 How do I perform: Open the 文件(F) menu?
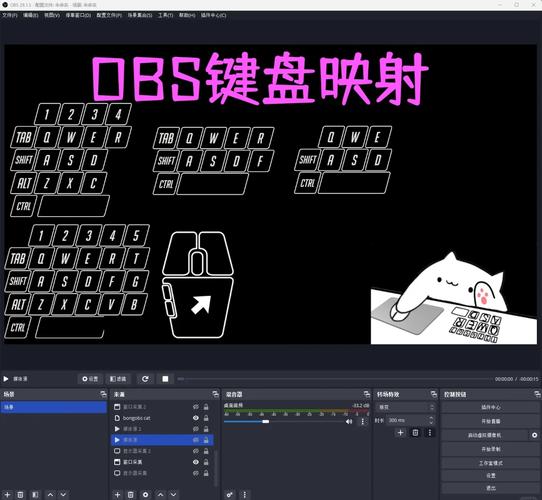(x=10, y=15)
